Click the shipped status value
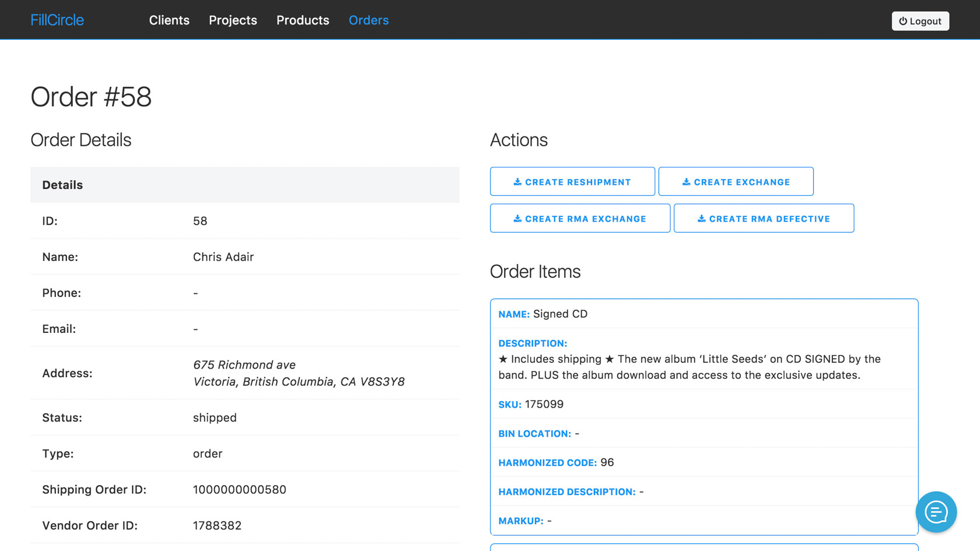The width and height of the screenshot is (980, 551). pyautogui.click(x=215, y=417)
